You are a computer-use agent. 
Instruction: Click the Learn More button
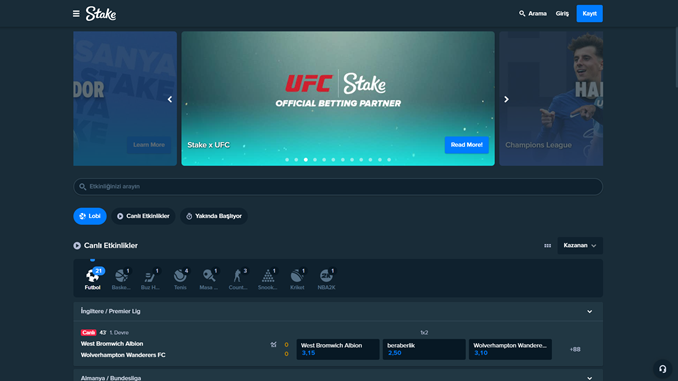pos(149,145)
